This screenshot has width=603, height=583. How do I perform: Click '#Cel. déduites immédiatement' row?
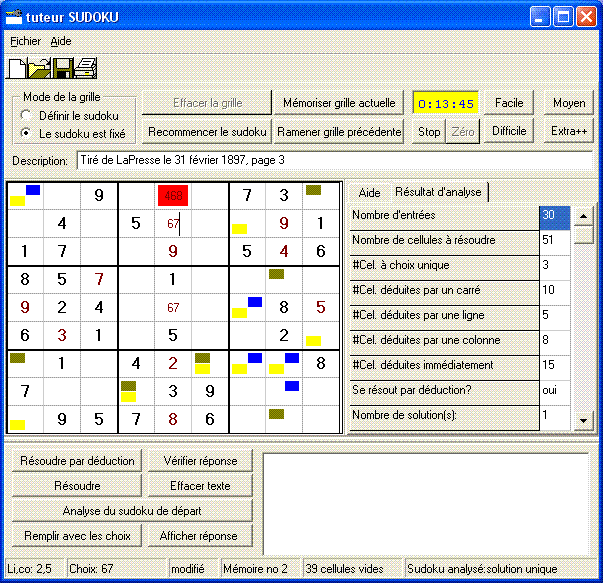pos(460,368)
